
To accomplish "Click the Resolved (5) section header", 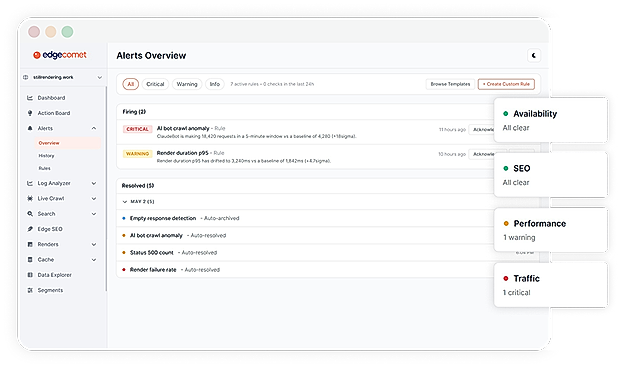I will click(x=138, y=186).
